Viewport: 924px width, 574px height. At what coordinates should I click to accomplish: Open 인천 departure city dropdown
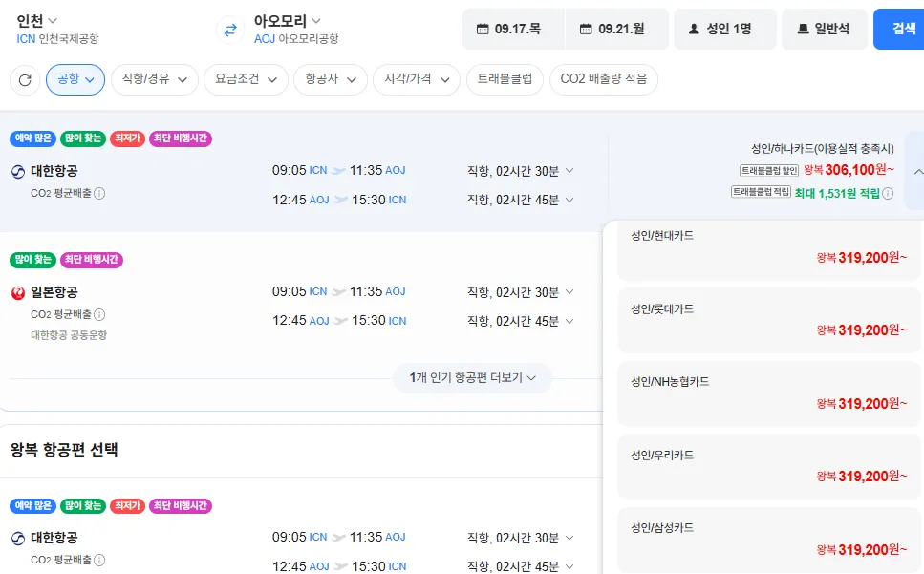coord(36,21)
